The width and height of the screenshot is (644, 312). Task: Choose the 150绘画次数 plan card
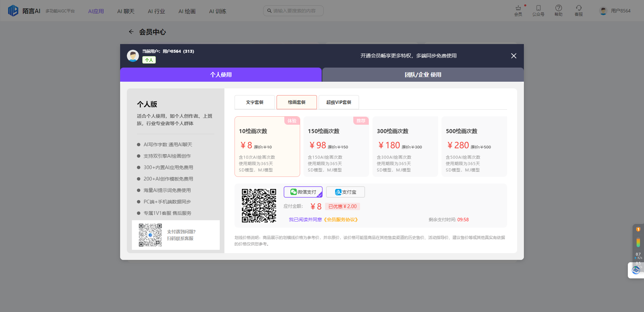tap(336, 147)
